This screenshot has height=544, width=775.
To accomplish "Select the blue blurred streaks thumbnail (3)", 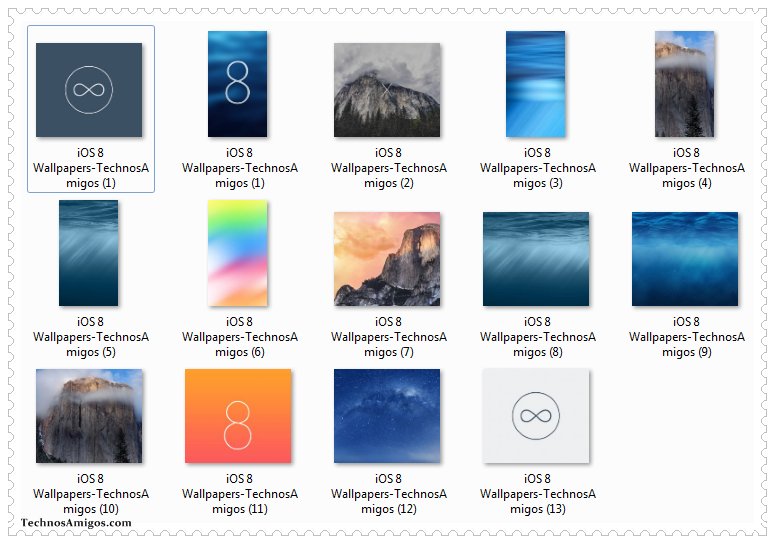I will pyautogui.click(x=536, y=84).
